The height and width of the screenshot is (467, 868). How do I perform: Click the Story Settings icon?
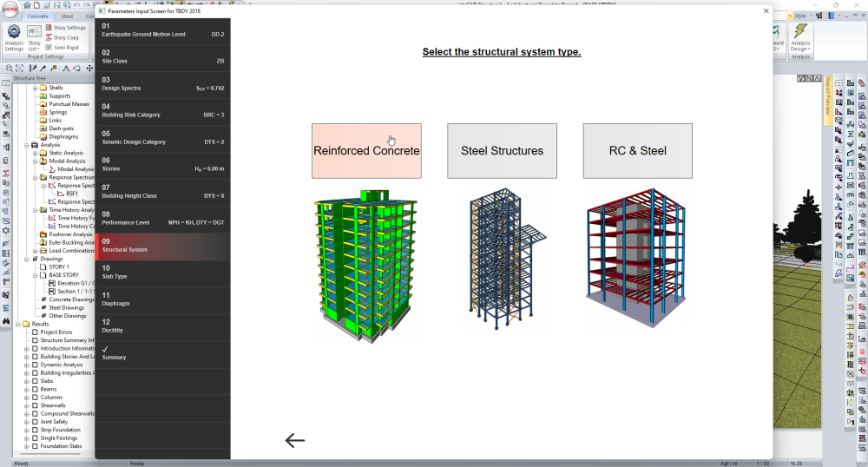[48, 28]
